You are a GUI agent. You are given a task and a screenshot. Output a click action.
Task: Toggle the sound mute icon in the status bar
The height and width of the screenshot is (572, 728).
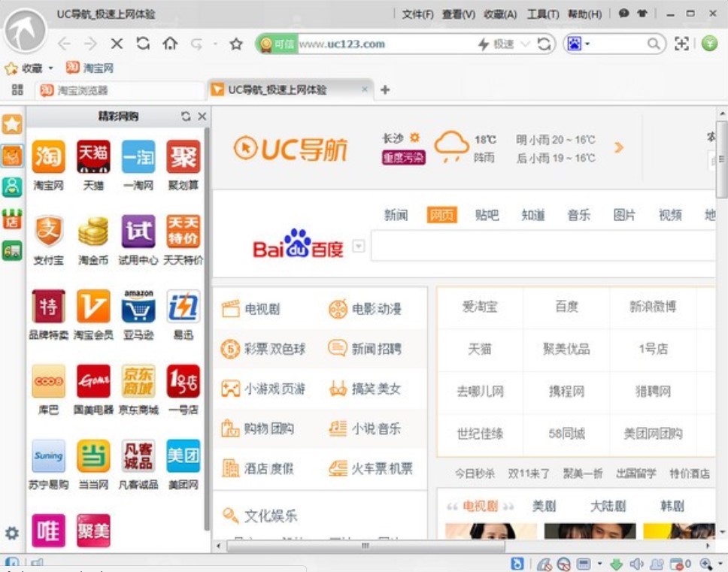[636, 564]
